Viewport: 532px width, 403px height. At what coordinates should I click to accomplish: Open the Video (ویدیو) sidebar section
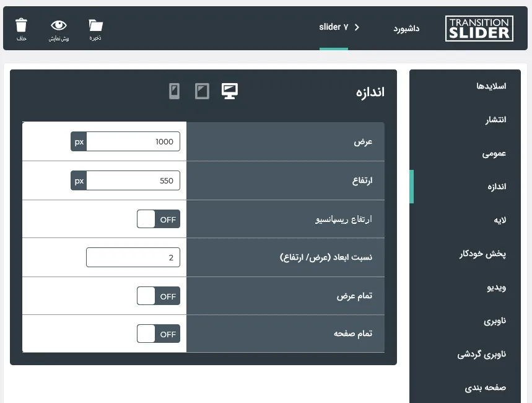pos(496,288)
